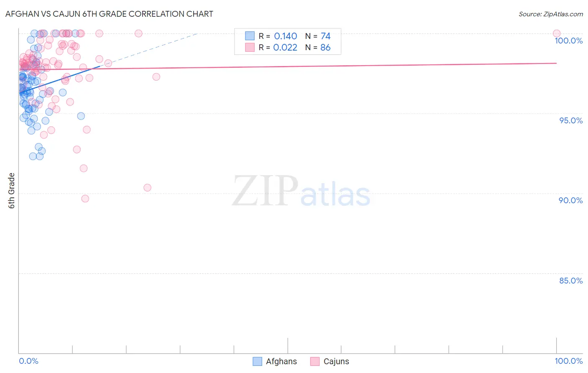
Task: Click the 95.0% y-axis tick label
Action: pos(571,120)
